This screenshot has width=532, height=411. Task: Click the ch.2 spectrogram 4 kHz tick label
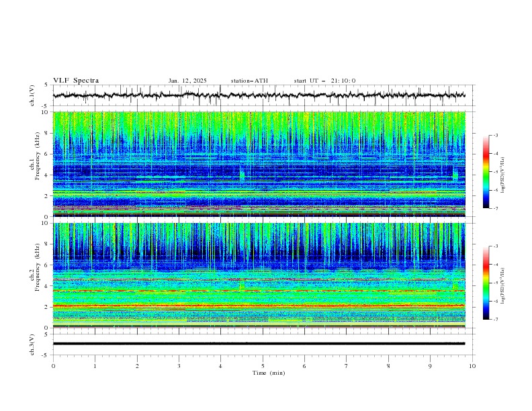48,286
